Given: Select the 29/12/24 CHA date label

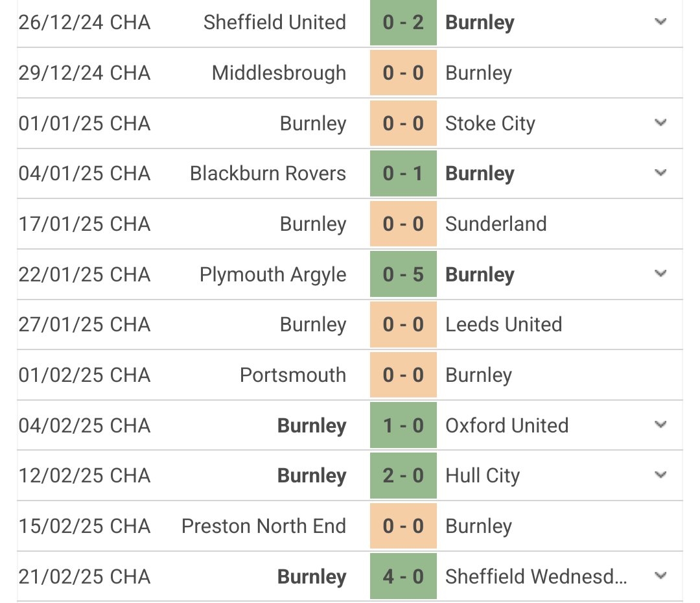Looking at the screenshot, I should [x=84, y=73].
